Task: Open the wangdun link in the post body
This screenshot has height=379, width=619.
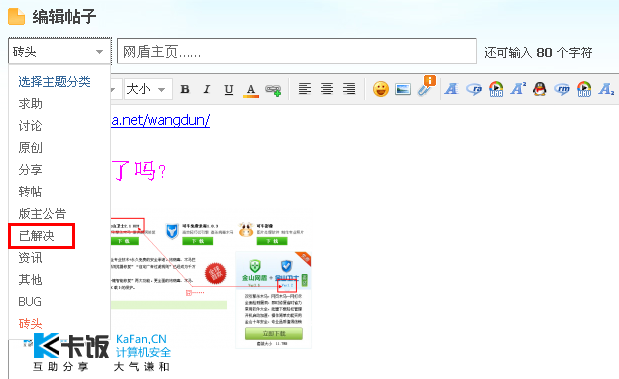Action: [160, 120]
